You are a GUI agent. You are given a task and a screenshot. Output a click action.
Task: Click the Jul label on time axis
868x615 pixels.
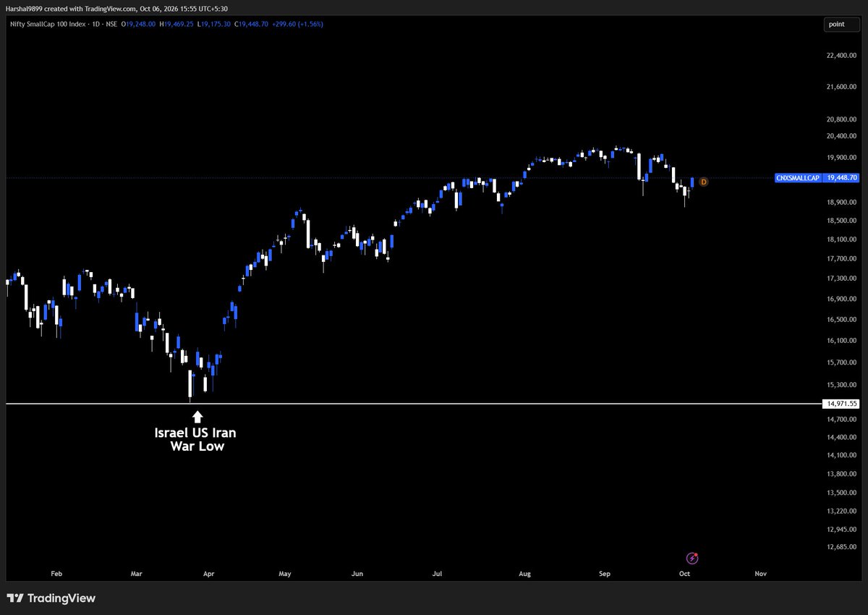[437, 573]
